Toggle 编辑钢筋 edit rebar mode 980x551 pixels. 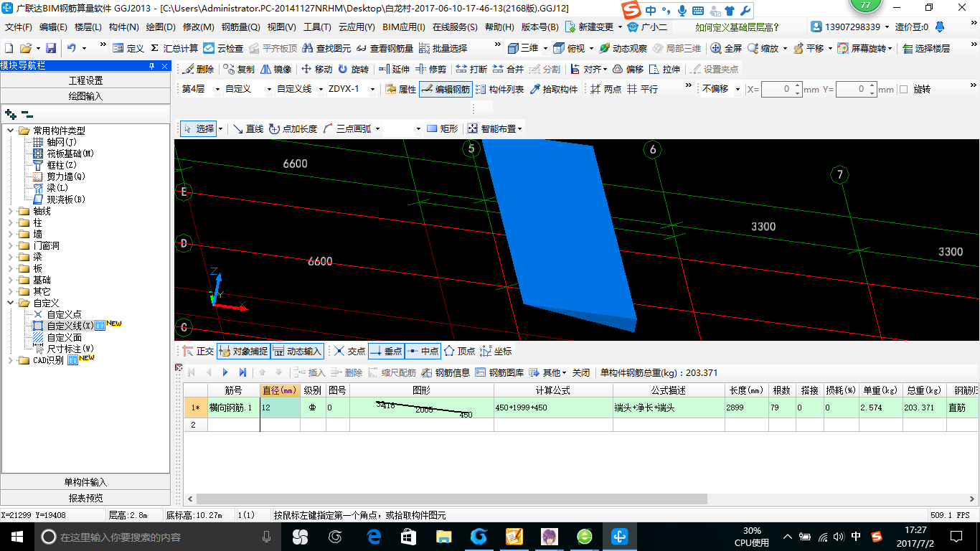[446, 89]
